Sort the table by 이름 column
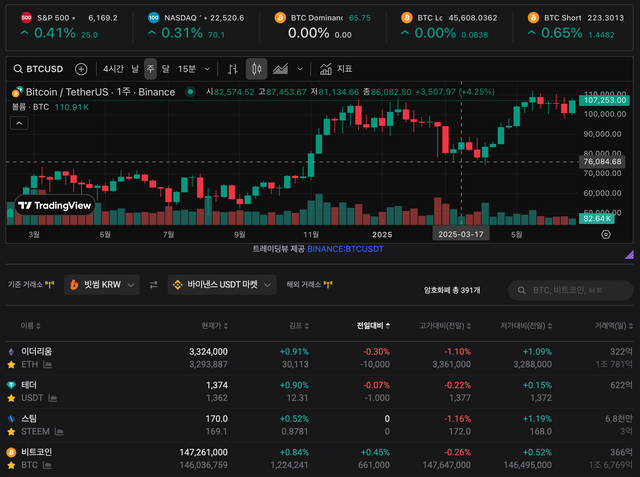The width and height of the screenshot is (640, 477). pos(31,326)
